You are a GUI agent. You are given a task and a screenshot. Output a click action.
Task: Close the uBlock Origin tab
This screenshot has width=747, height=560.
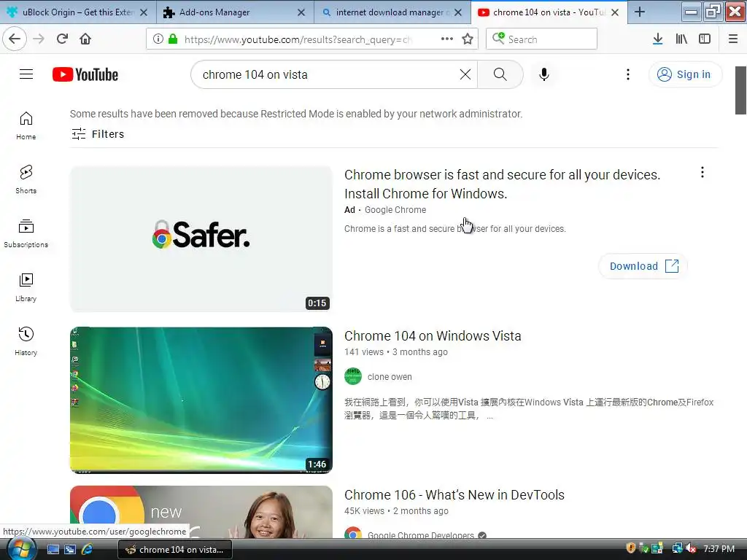coord(144,12)
